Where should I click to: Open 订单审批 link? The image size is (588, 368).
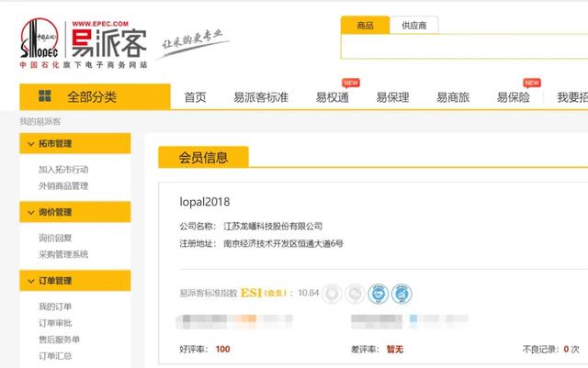[55, 323]
